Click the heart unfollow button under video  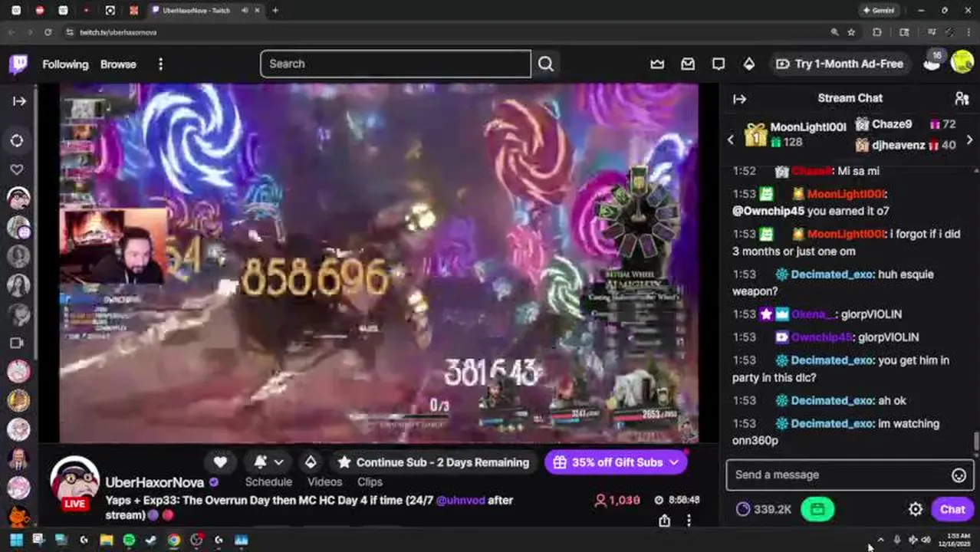click(220, 462)
